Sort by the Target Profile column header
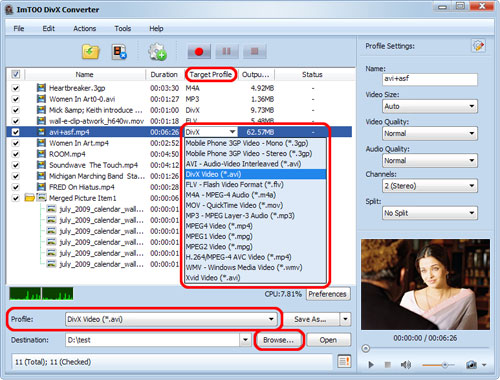500x380 pixels. [x=211, y=74]
